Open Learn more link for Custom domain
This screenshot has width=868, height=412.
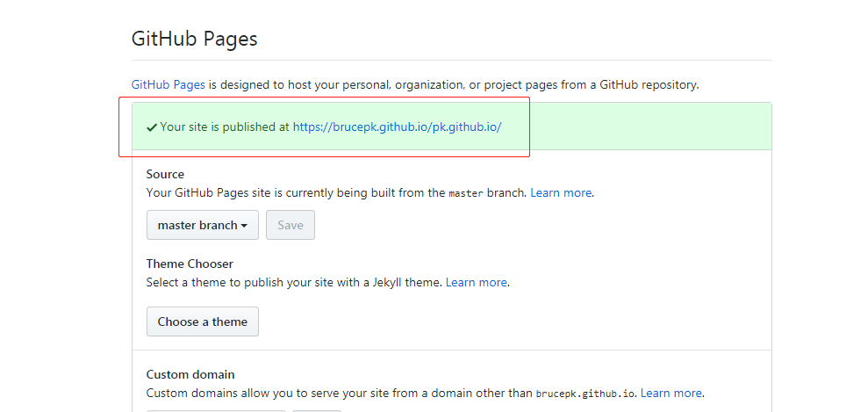[671, 394]
